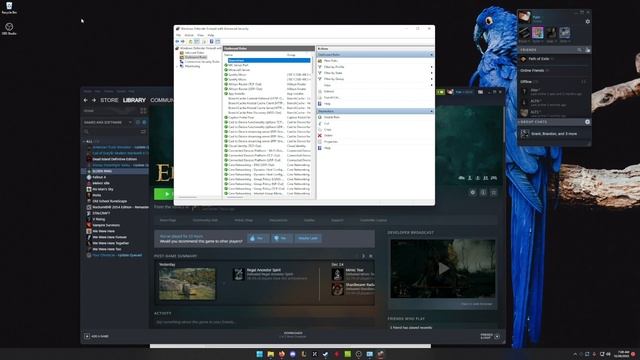The image size is (640, 360).
Task: Click the add friend icon in Friends header
Action: (x=588, y=50)
